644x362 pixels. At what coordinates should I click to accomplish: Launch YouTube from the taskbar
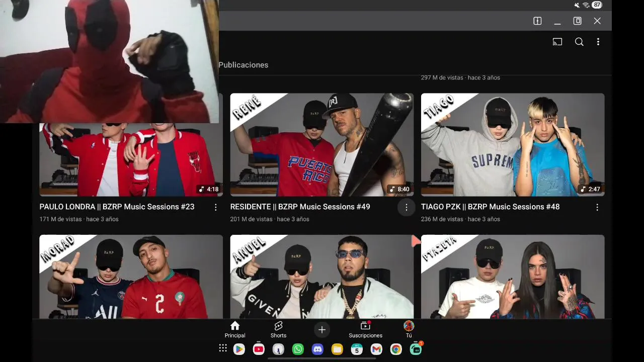259,349
